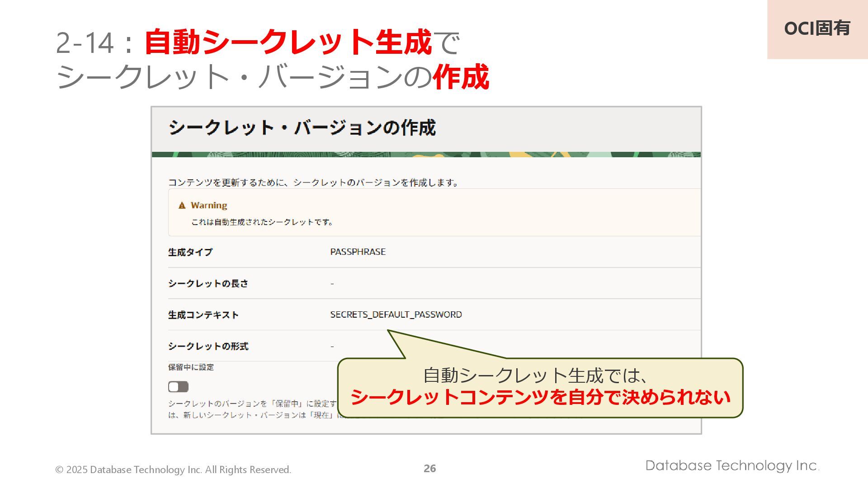The image size is (868, 488).
Task: Click the yellow callout speech bubble
Action: coord(540,388)
